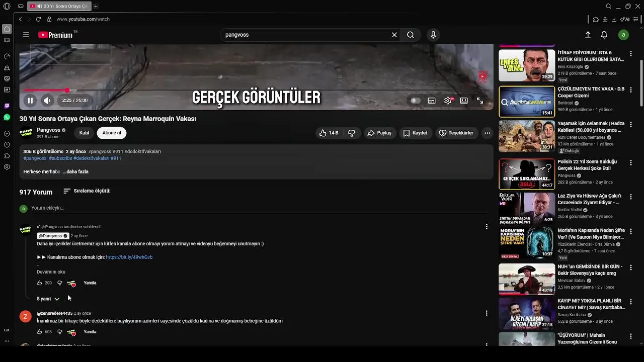Subscribe with Abone ol button
644x362 pixels.
click(x=112, y=133)
